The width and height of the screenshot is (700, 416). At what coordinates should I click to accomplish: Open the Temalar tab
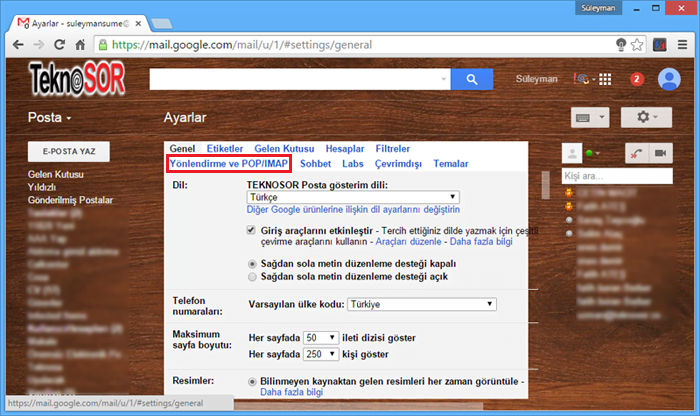point(451,164)
